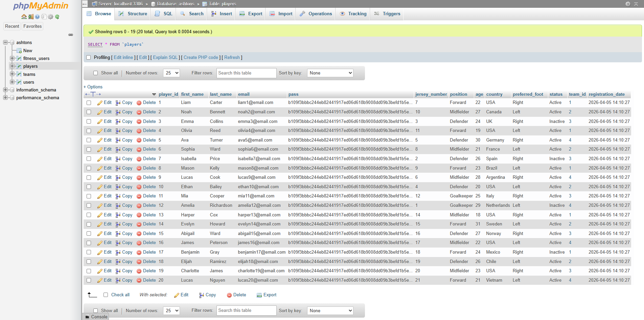Click red Delete icon for Noah Bennett row
The height and width of the screenshot is (320, 644).
(139, 112)
